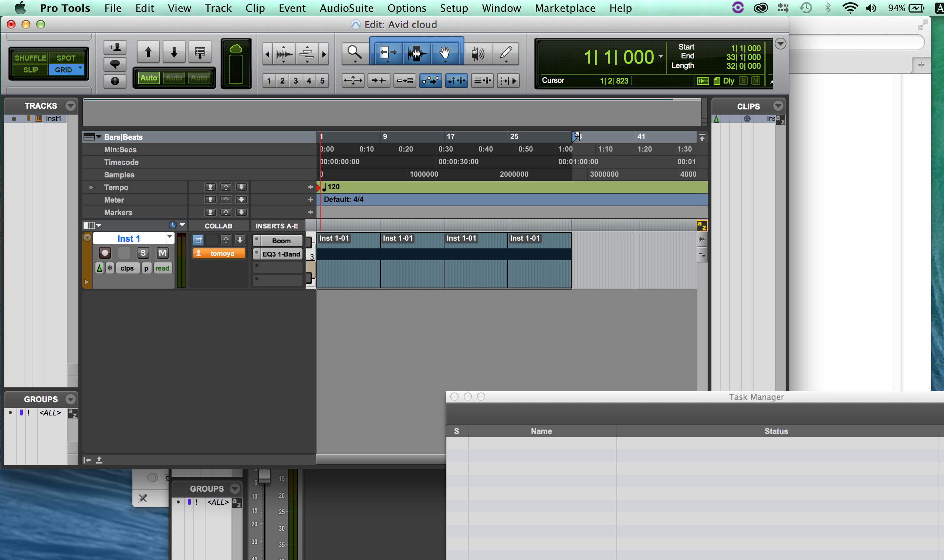
Task: Click the Meter ruler plus icon
Action: (x=310, y=200)
